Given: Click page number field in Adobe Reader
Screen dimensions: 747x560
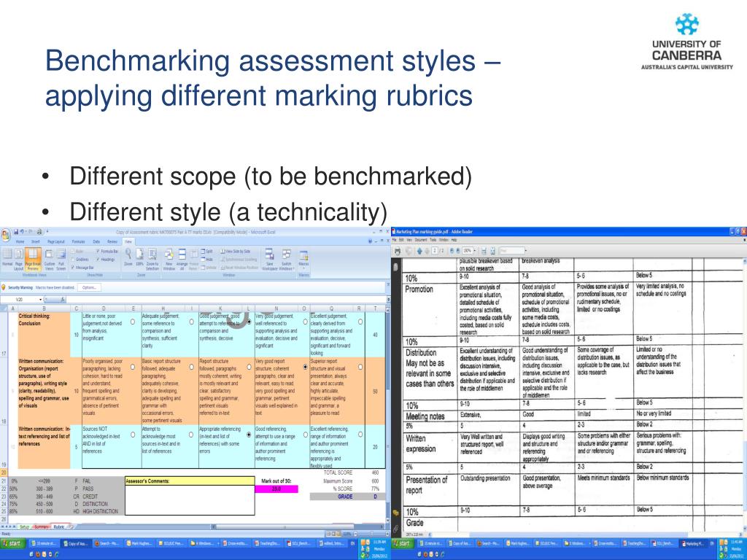Looking at the screenshot, I should pyautogui.click(x=435, y=251).
